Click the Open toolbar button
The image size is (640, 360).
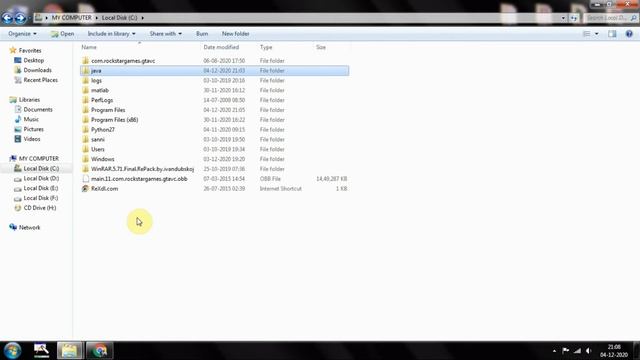click(62, 34)
